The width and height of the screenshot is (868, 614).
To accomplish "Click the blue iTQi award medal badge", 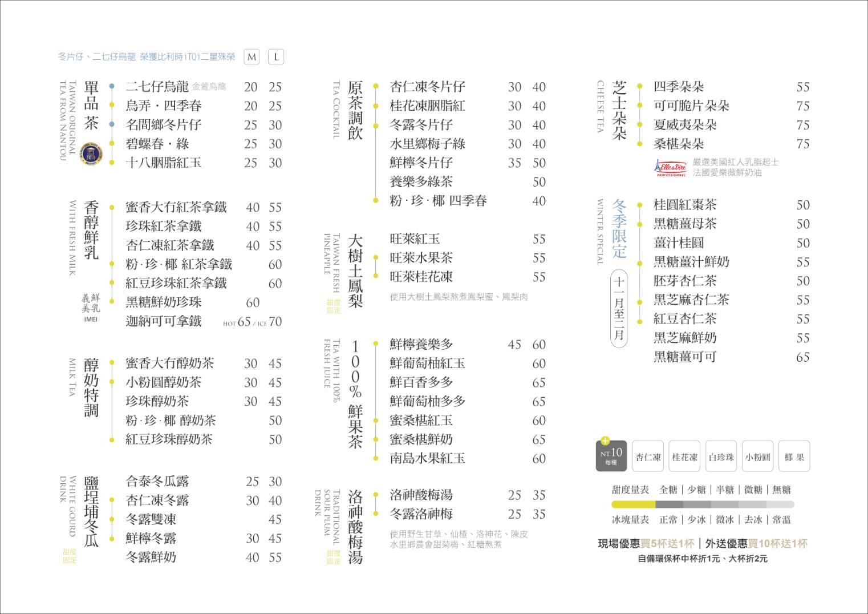I will pos(91,153).
